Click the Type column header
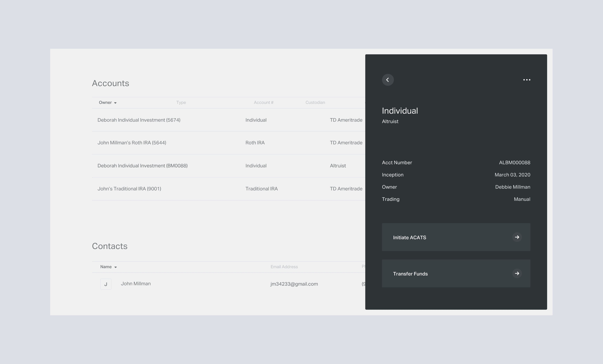The image size is (603, 364). tap(181, 102)
